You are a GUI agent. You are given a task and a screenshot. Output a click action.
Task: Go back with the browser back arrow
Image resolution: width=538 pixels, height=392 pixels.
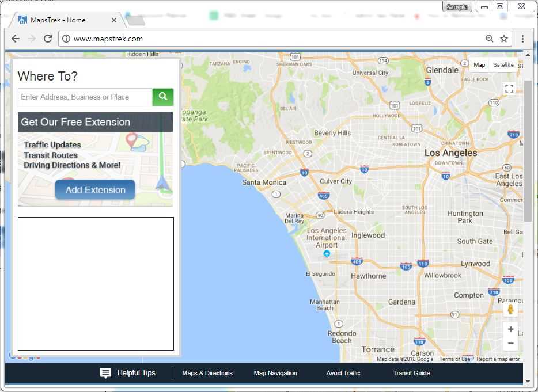16,39
